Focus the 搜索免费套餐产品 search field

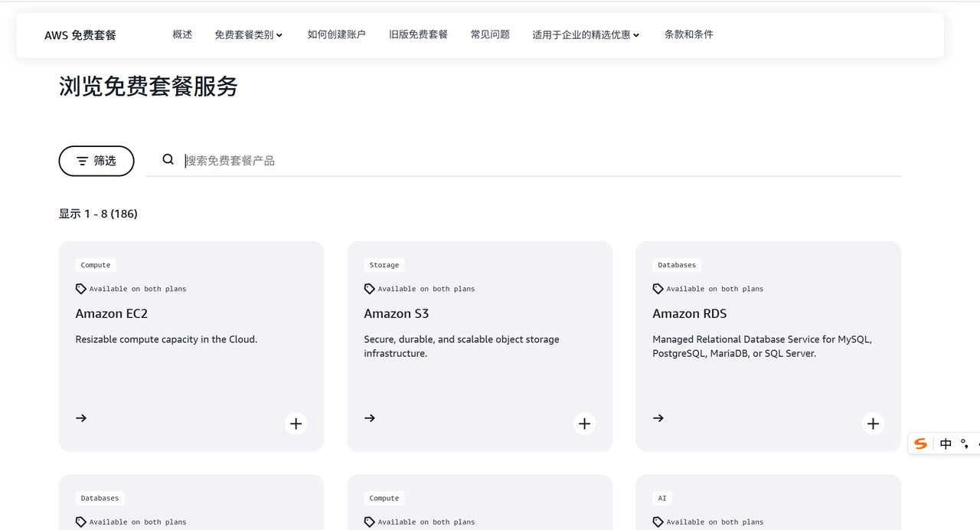[524, 160]
